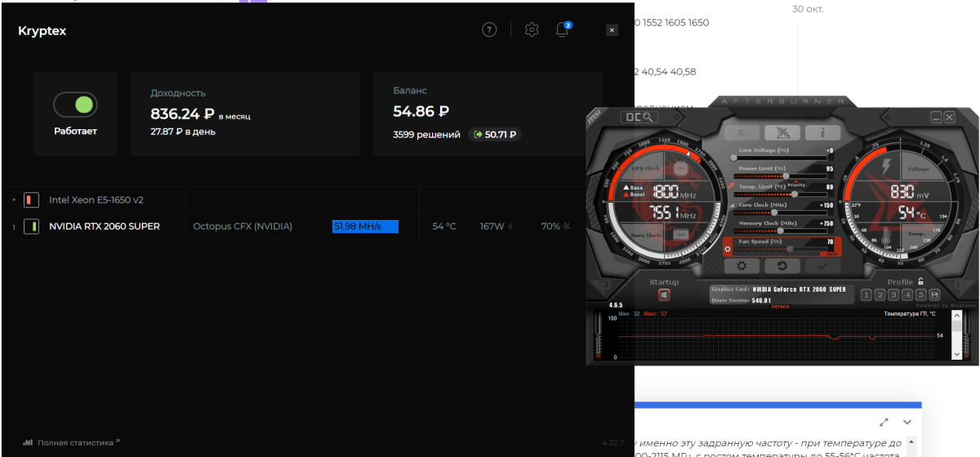Toggle the Apply at Windows Startup button
This screenshot has width=980, height=457.
pyautogui.click(x=664, y=294)
